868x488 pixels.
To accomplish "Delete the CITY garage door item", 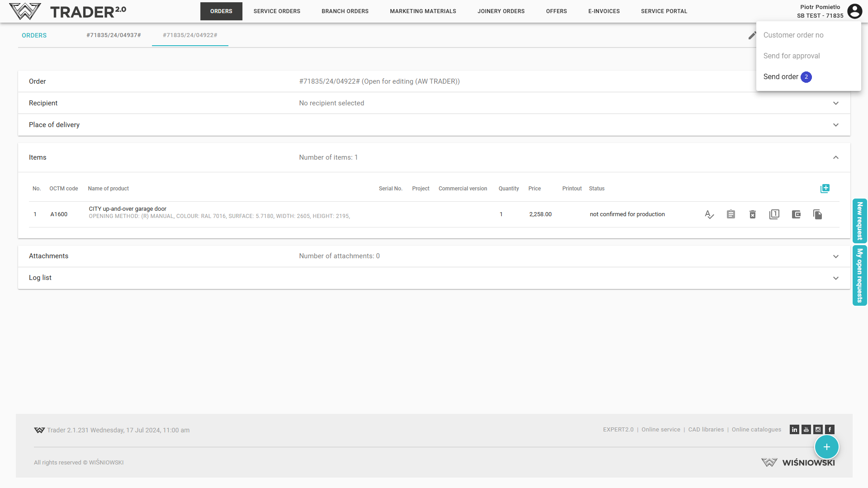I will pyautogui.click(x=752, y=214).
